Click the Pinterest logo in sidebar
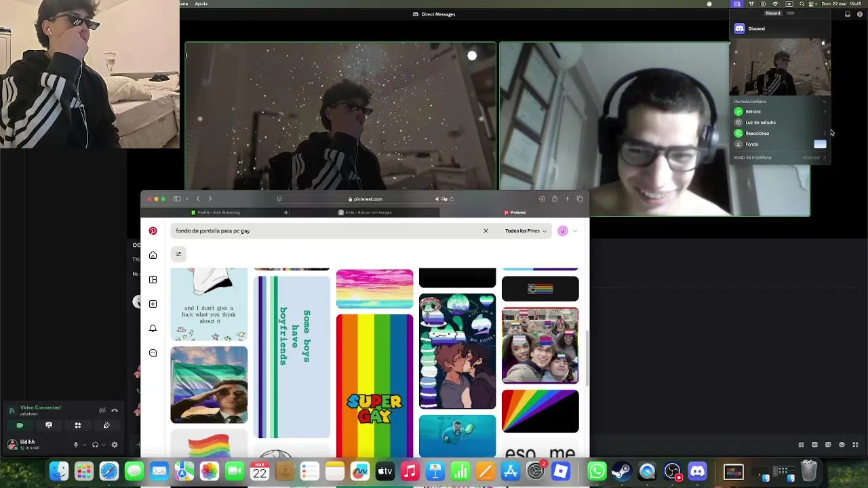This screenshot has width=868, height=488. coord(153,231)
